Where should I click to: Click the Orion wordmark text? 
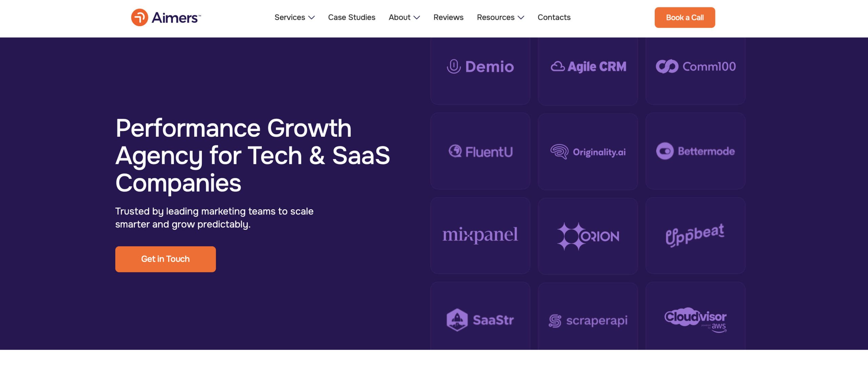(600, 236)
